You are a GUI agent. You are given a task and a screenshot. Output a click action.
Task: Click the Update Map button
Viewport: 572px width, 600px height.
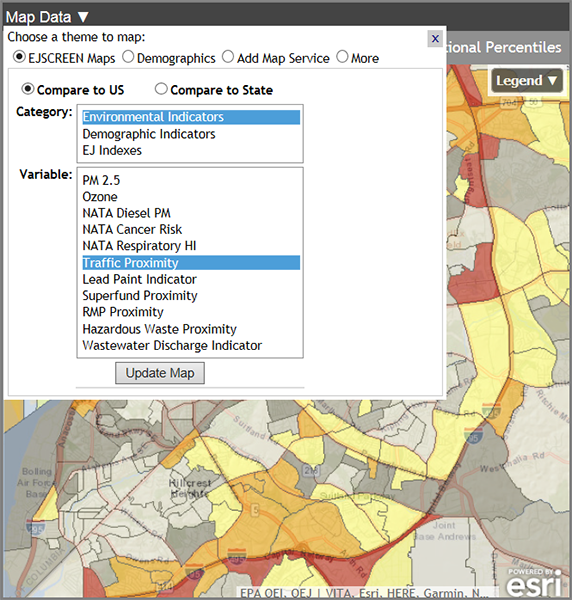pyautogui.click(x=160, y=373)
